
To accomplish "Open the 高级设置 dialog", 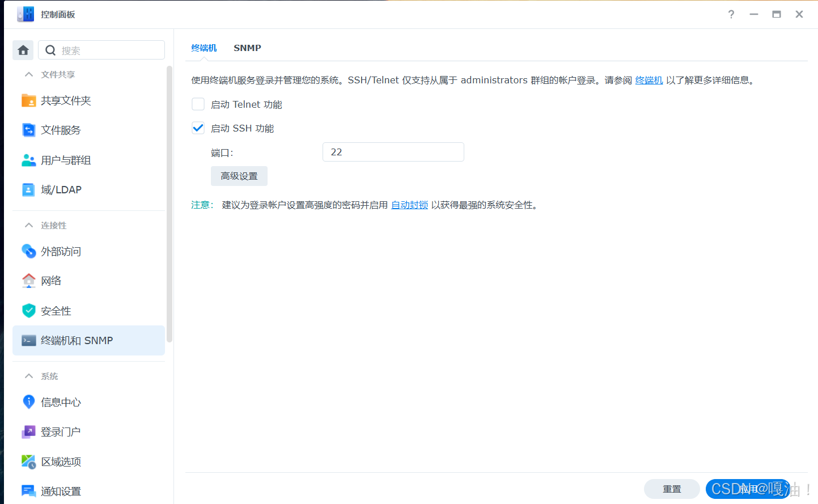I will [x=239, y=176].
